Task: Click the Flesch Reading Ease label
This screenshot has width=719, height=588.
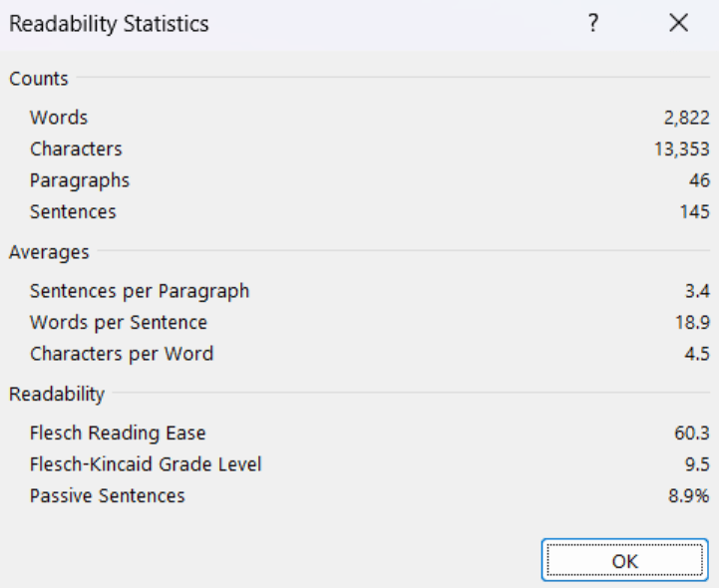Action: coord(118,434)
